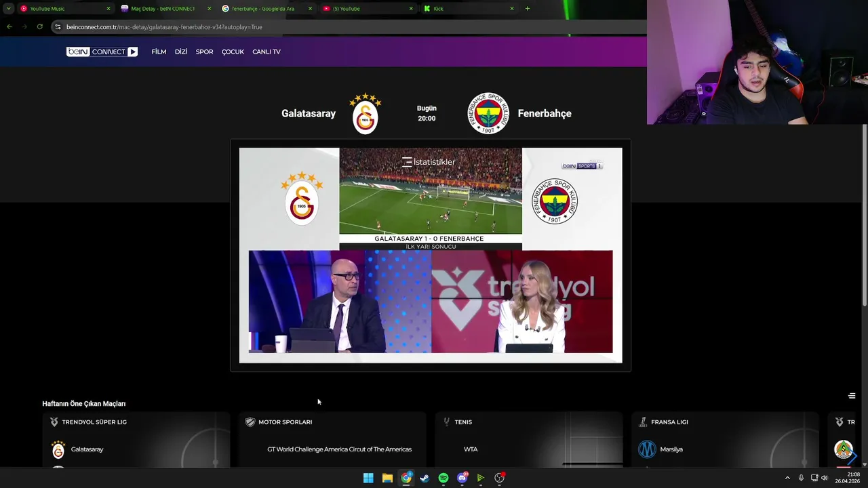Open the green play-arrow app in taskbar
The height and width of the screenshot is (488, 868).
click(x=481, y=478)
